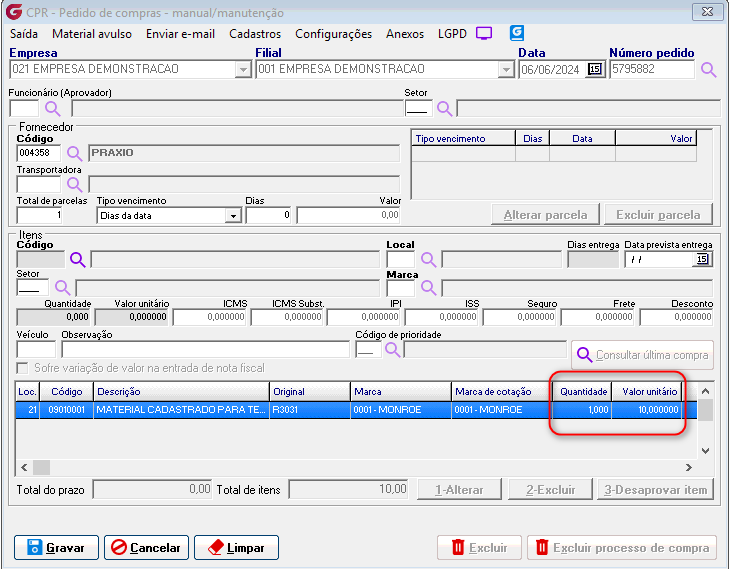The width and height of the screenshot is (730, 569).
Task: Open Data prevista entrega calendar icon
Action: pos(703,259)
